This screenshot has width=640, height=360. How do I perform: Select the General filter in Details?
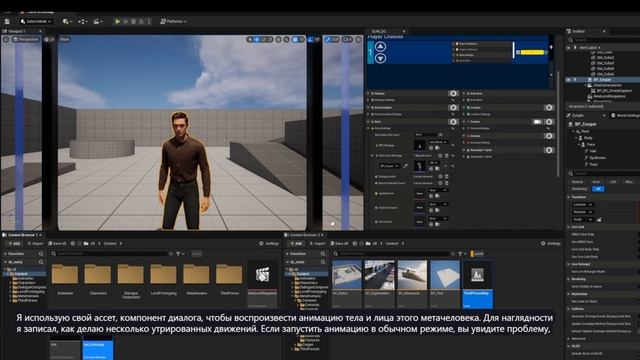(x=577, y=182)
